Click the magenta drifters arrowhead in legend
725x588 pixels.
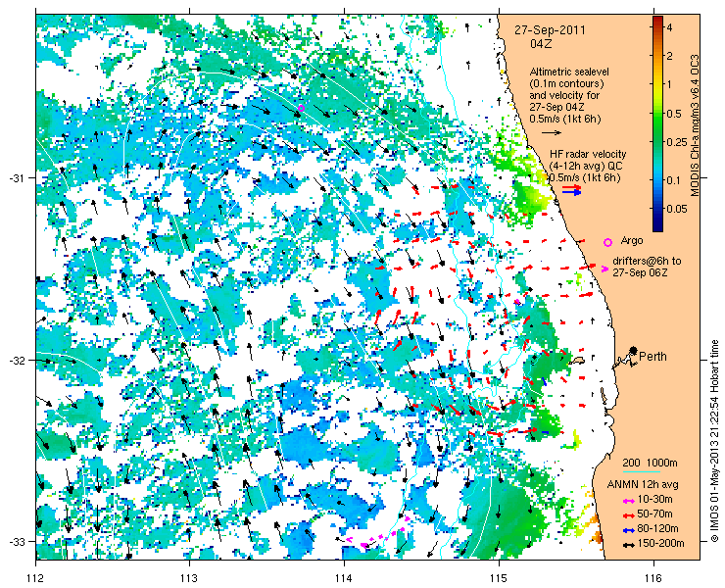pos(604,269)
